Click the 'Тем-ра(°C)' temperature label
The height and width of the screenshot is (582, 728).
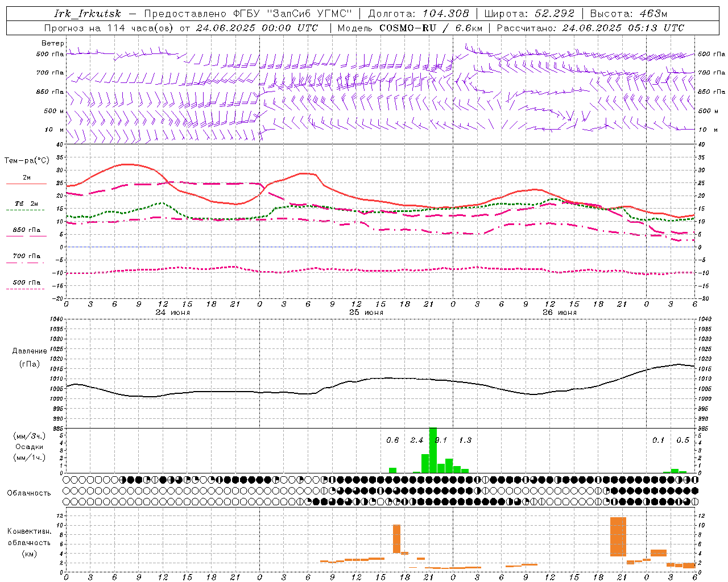27,161
